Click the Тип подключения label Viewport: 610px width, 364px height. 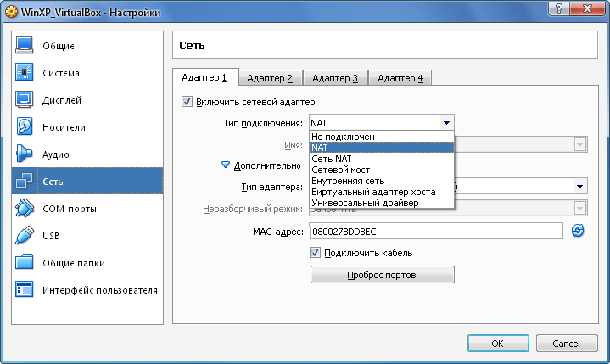tap(263, 123)
